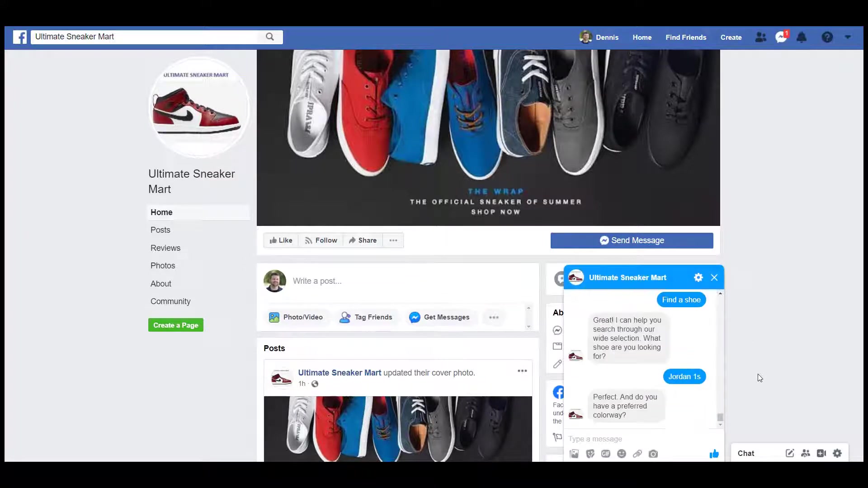Select Get Messages option
Viewport: 868px width, 488px height.
click(439, 317)
